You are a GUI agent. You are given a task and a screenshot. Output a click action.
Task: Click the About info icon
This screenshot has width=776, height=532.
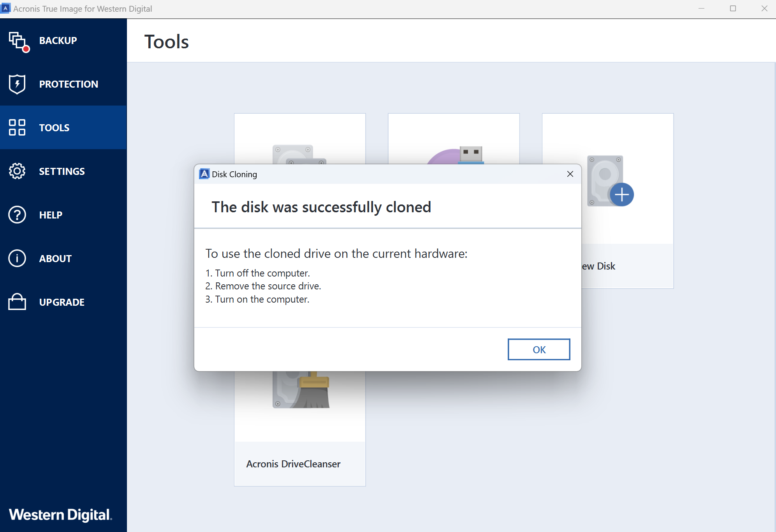coord(17,258)
